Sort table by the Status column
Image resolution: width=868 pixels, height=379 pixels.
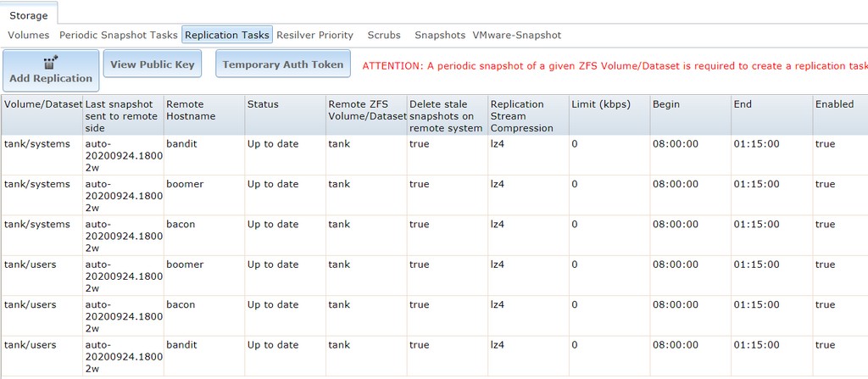click(263, 104)
